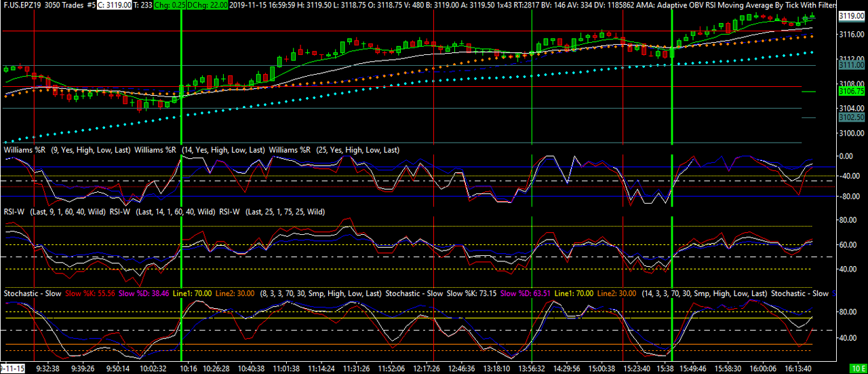Click the 'RSI-W (Last, 14, 1, 60, 40, Wild)' label
Image resolution: width=868 pixels, height=374 pixels.
point(162,212)
